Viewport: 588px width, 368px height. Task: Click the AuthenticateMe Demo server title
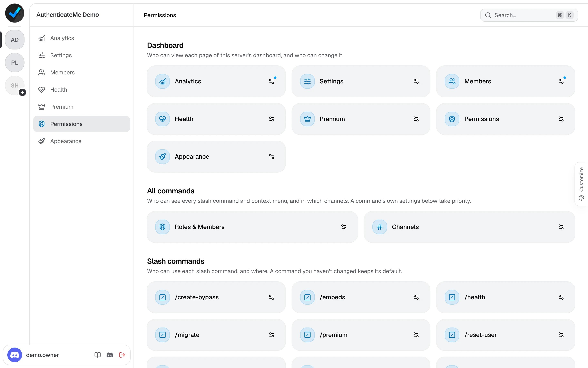click(68, 15)
